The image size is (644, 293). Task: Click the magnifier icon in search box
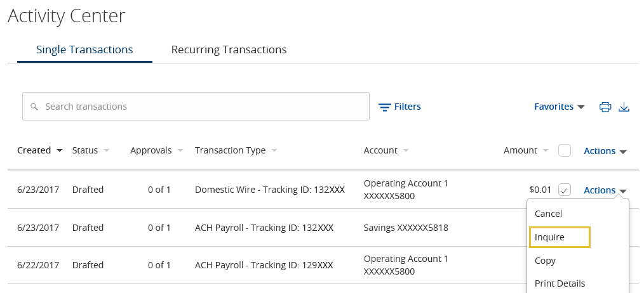click(x=34, y=107)
